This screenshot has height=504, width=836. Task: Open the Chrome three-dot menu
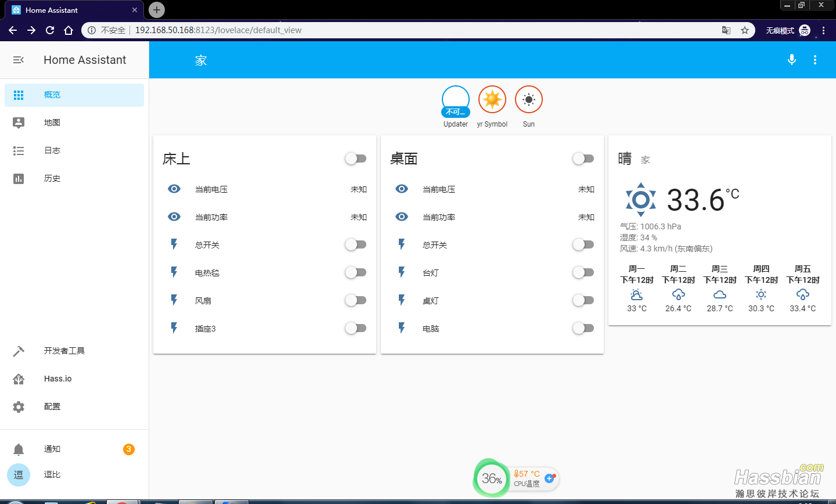click(823, 30)
